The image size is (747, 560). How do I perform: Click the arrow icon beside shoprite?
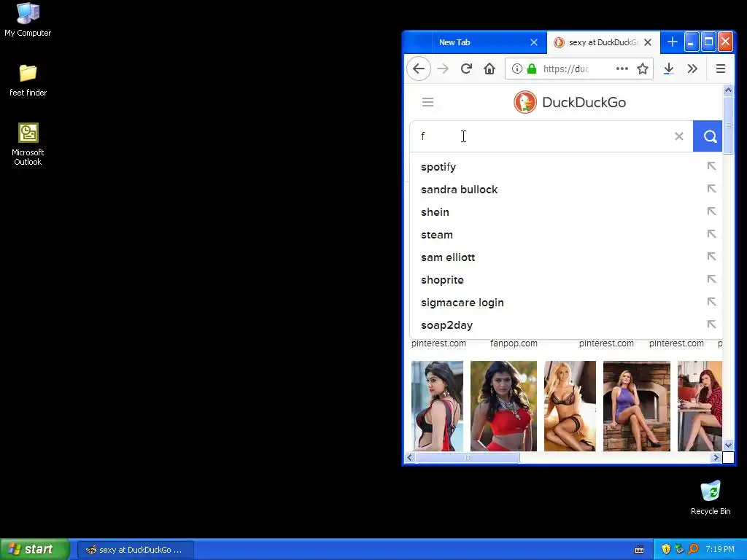711,279
